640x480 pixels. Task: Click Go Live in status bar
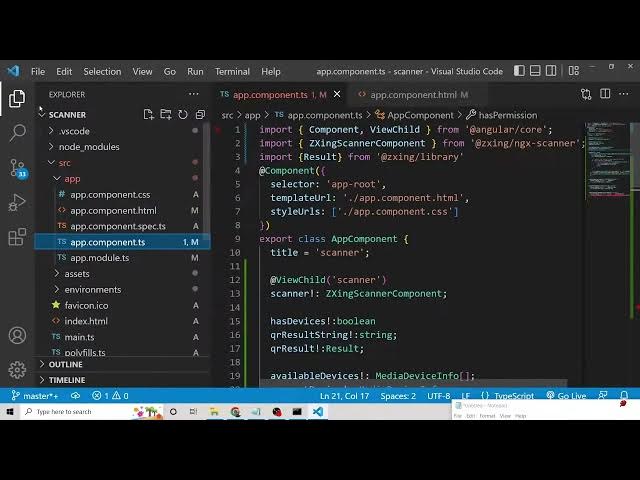coord(566,396)
